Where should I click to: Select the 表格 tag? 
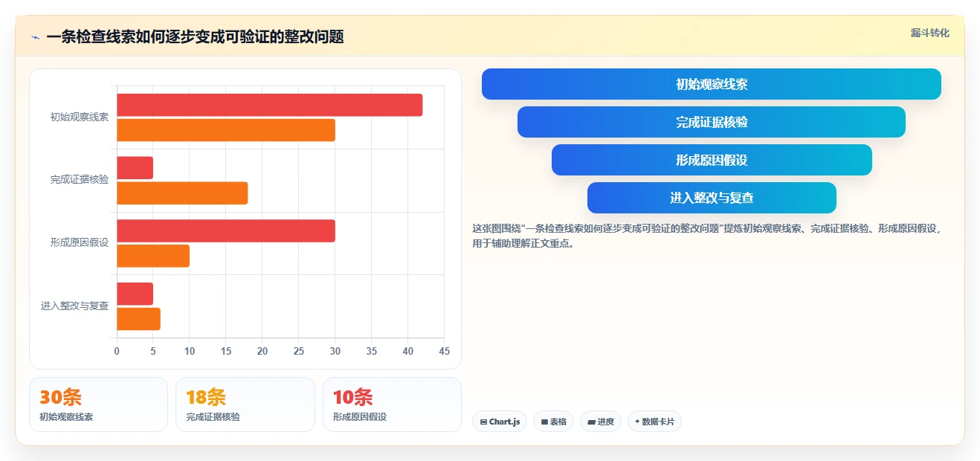(x=553, y=422)
